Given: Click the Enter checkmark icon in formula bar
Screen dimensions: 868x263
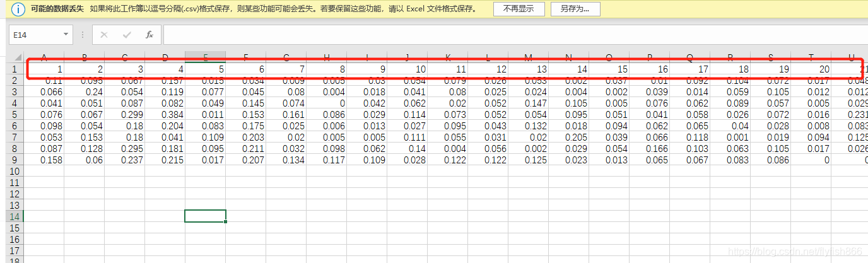Looking at the screenshot, I should coord(127,35).
